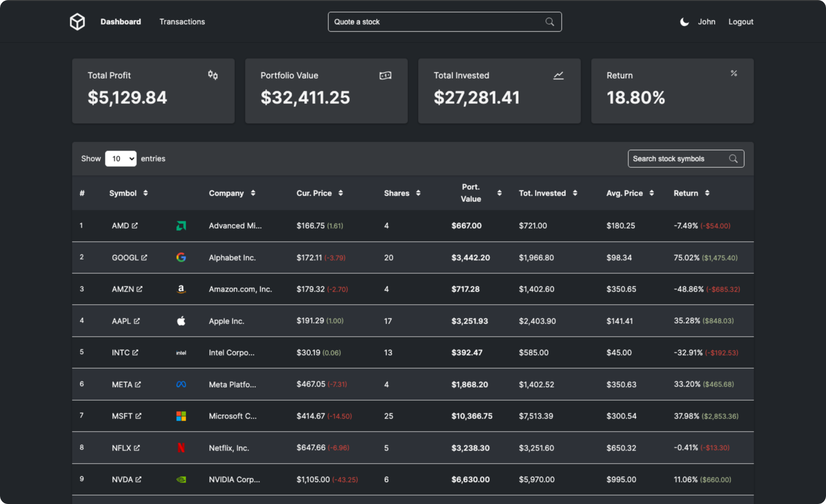This screenshot has width=826, height=504.
Task: Click the cube logo in the navbar
Action: point(77,22)
